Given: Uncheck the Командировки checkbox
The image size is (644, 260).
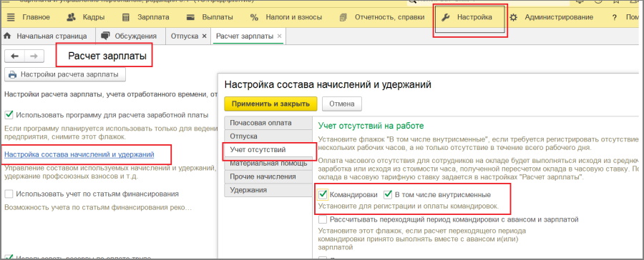Looking at the screenshot, I should click(323, 194).
